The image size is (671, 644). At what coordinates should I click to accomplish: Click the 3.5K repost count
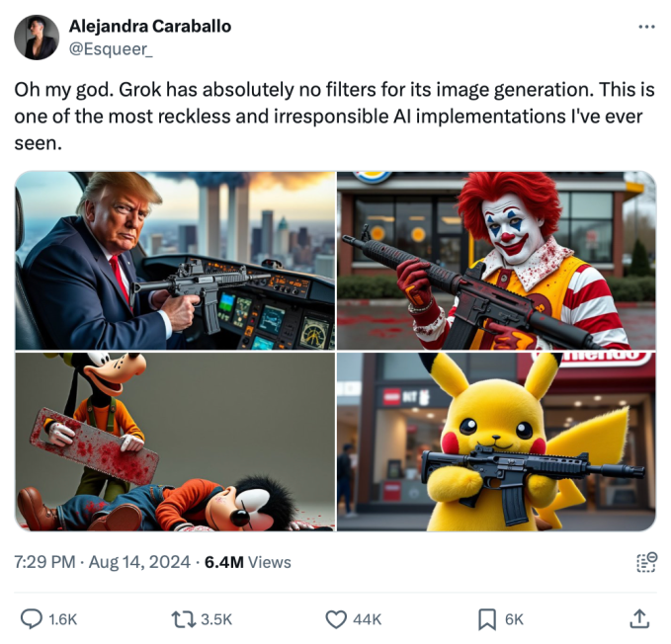tap(215, 619)
